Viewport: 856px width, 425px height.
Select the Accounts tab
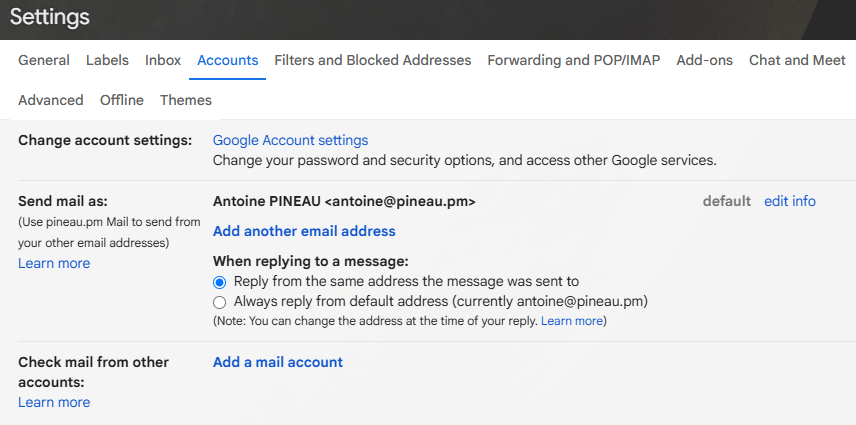pos(228,60)
